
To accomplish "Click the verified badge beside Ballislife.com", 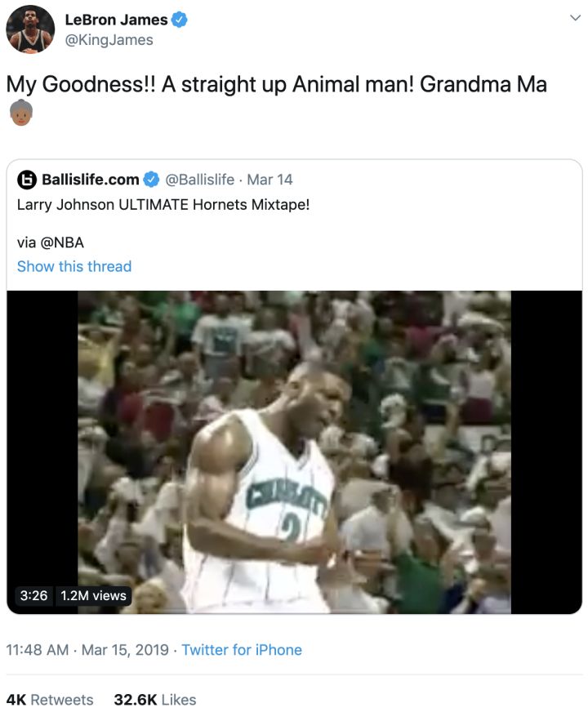I will point(151,180).
